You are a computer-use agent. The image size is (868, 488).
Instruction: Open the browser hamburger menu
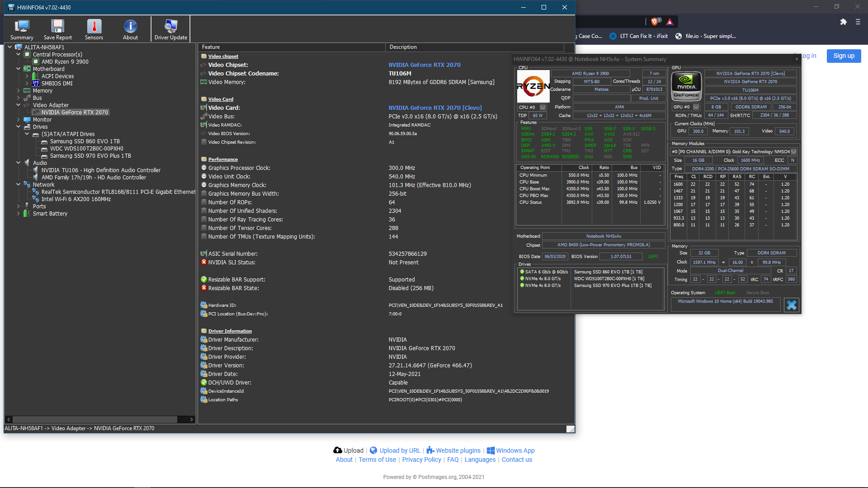(x=858, y=22)
